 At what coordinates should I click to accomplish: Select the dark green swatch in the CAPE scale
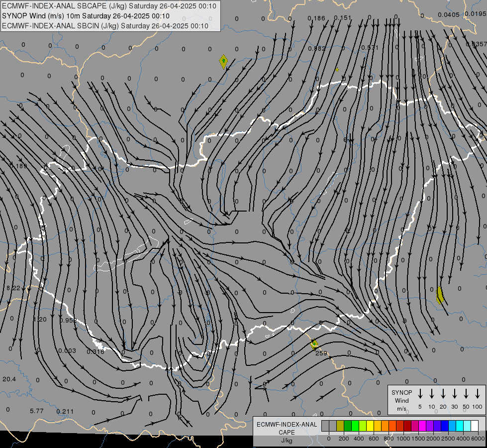[x=348, y=426]
